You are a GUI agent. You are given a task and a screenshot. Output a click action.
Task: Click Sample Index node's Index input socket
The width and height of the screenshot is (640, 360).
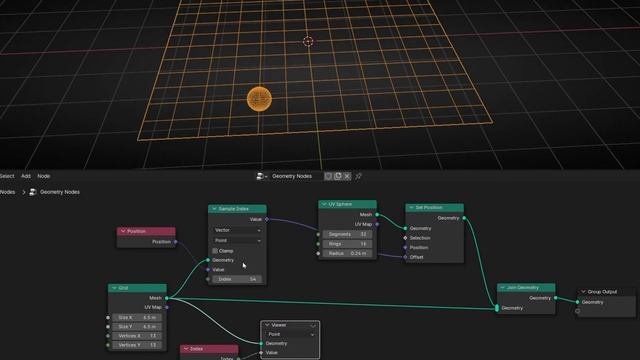coord(208,279)
